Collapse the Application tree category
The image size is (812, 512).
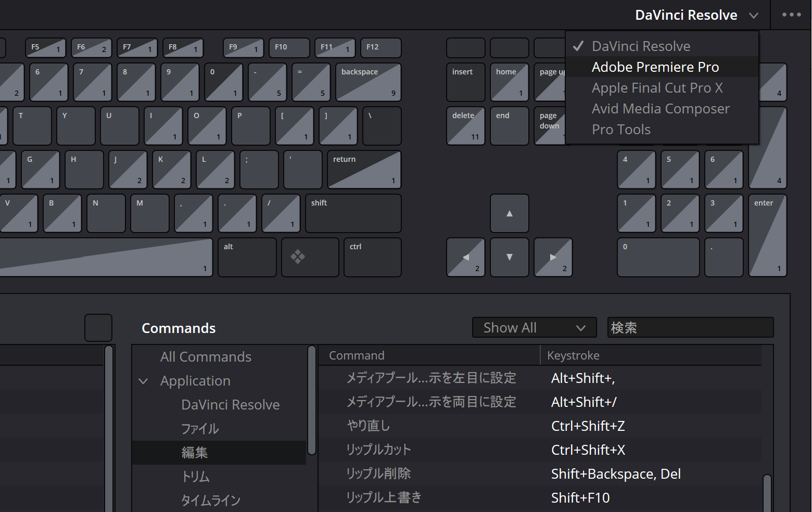[143, 381]
